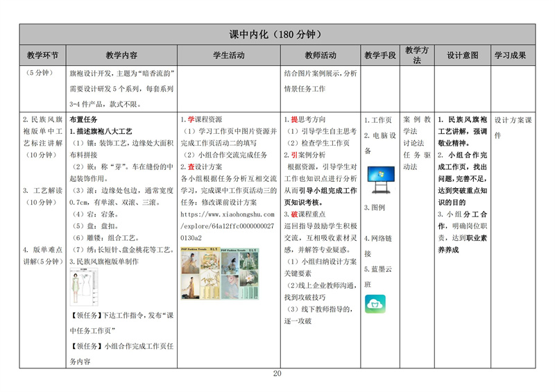Viewport: 555px width, 392px height.
Task: Click '2. 引案例分析' in teacher activities
Action: 305,155
